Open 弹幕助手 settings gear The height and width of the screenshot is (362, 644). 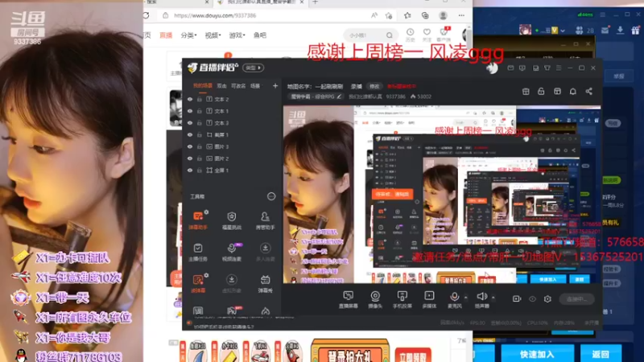click(x=206, y=212)
